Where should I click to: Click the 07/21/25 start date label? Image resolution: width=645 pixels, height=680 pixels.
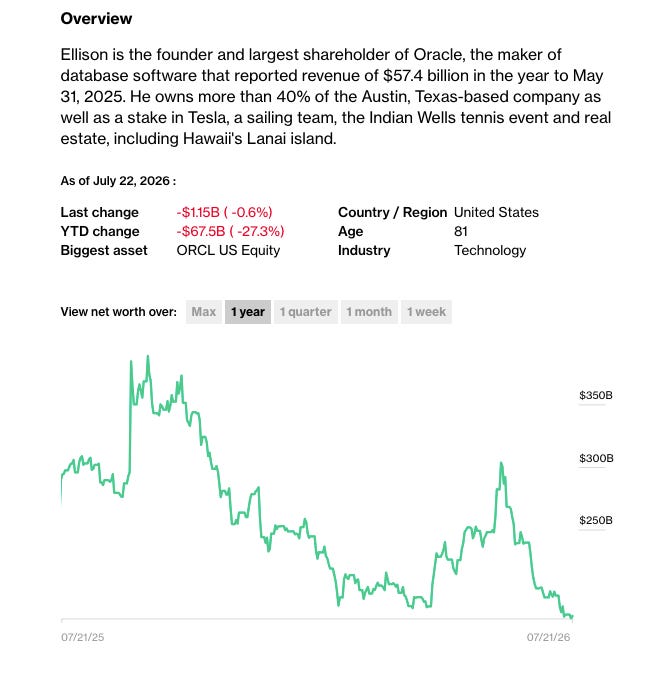tap(82, 637)
